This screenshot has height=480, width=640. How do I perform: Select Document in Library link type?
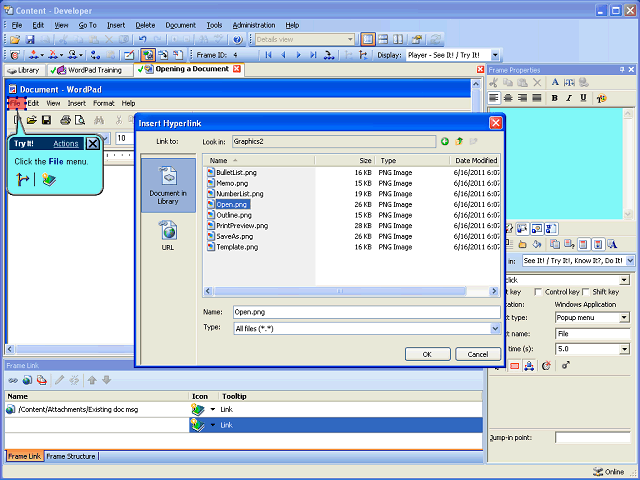[x=168, y=185]
